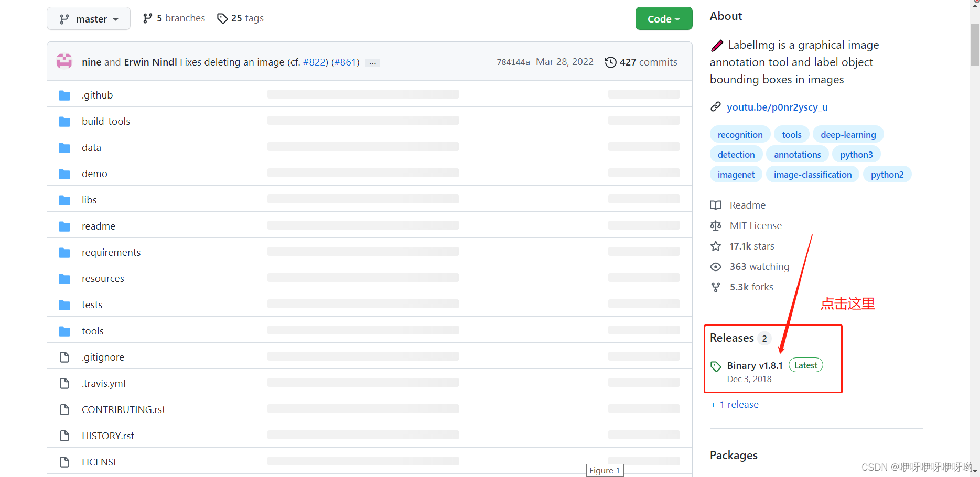Open the .travis.yml file
The width and height of the screenshot is (980, 477).
click(x=103, y=383)
